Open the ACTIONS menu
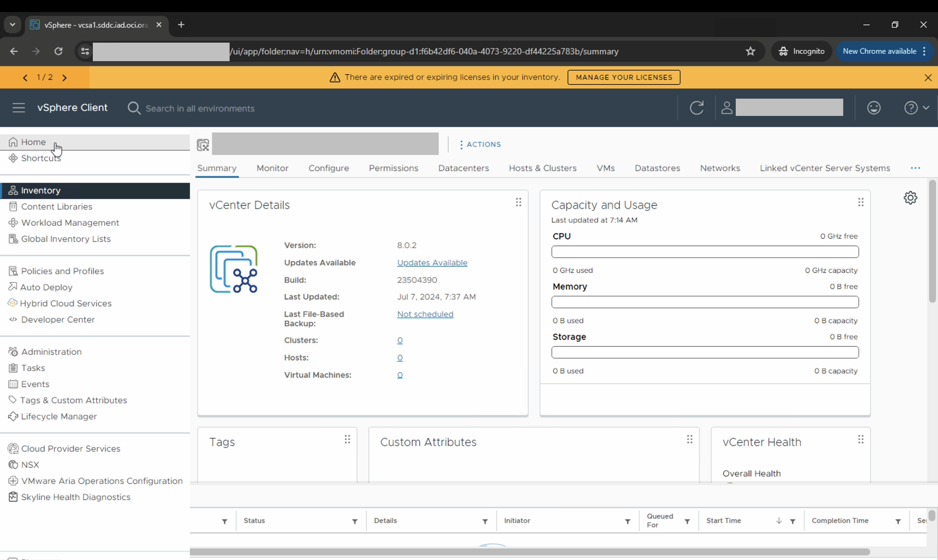 tap(480, 145)
